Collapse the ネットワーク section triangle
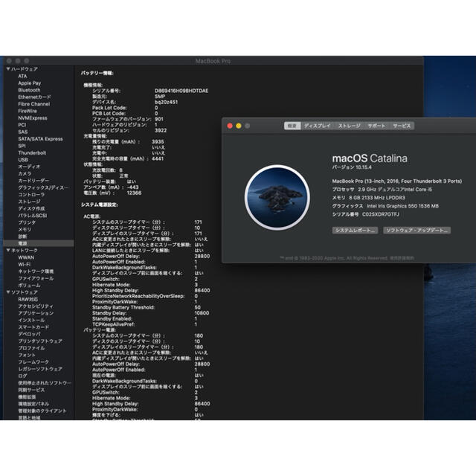 pos(8,250)
